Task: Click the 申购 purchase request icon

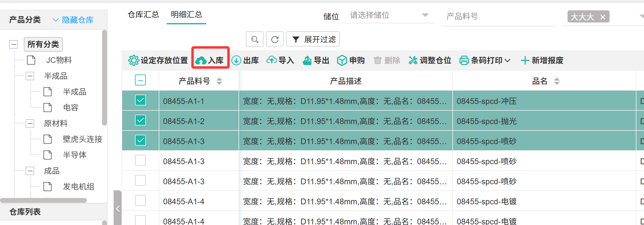Action: click(x=342, y=61)
